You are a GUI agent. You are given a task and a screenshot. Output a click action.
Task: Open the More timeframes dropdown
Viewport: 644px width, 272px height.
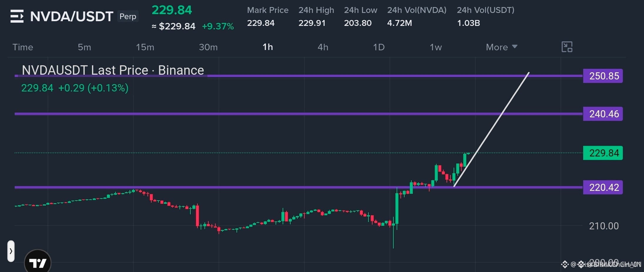tap(502, 47)
